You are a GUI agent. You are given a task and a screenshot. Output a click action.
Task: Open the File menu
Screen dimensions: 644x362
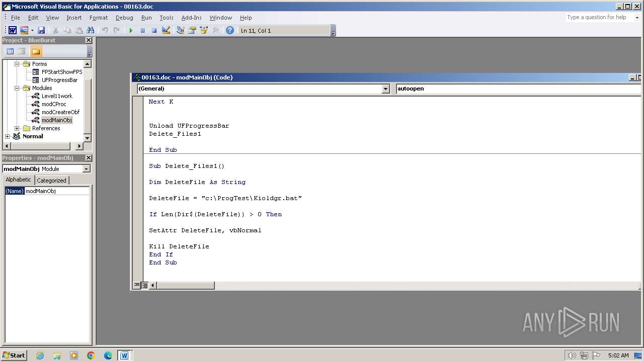(16, 18)
